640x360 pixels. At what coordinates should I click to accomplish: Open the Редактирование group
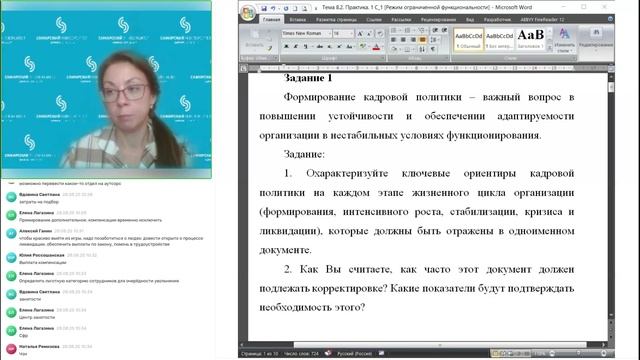point(596,39)
